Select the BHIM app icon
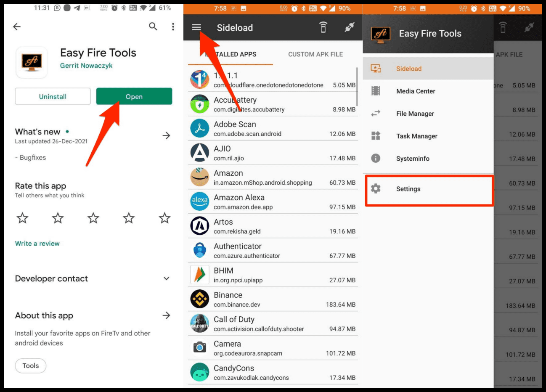The height and width of the screenshot is (392, 546). pos(200,275)
